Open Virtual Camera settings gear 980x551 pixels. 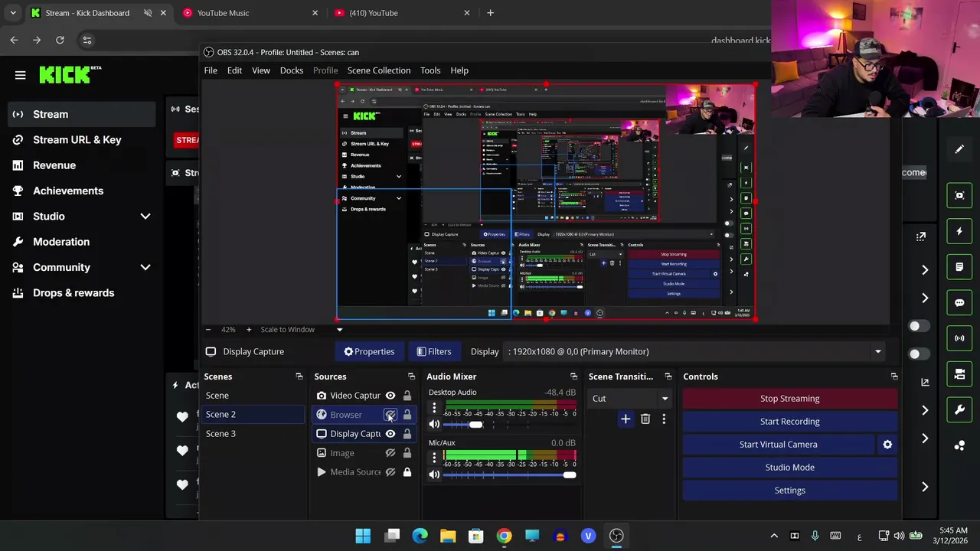click(x=887, y=444)
